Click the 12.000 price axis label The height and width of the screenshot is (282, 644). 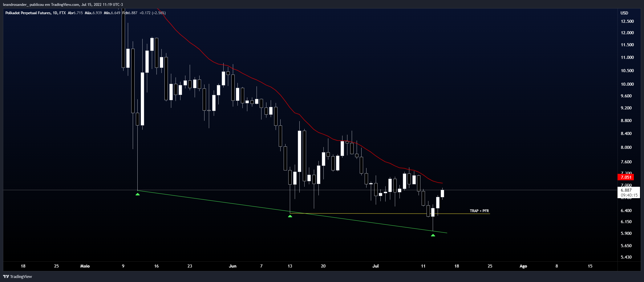click(627, 33)
